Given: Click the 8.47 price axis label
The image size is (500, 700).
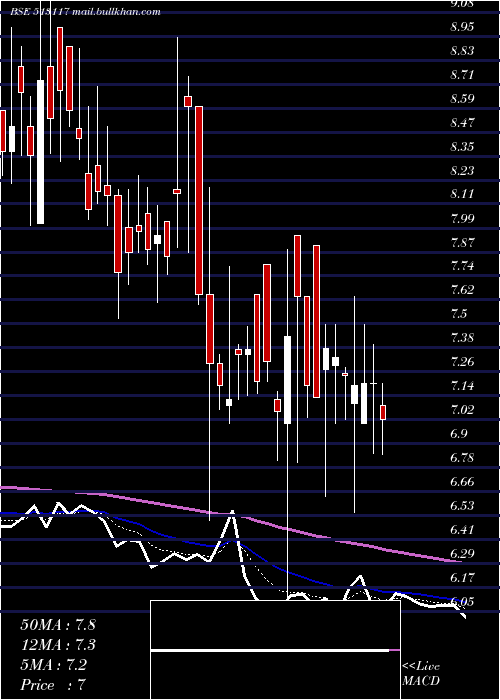Looking at the screenshot, I should [x=462, y=123].
